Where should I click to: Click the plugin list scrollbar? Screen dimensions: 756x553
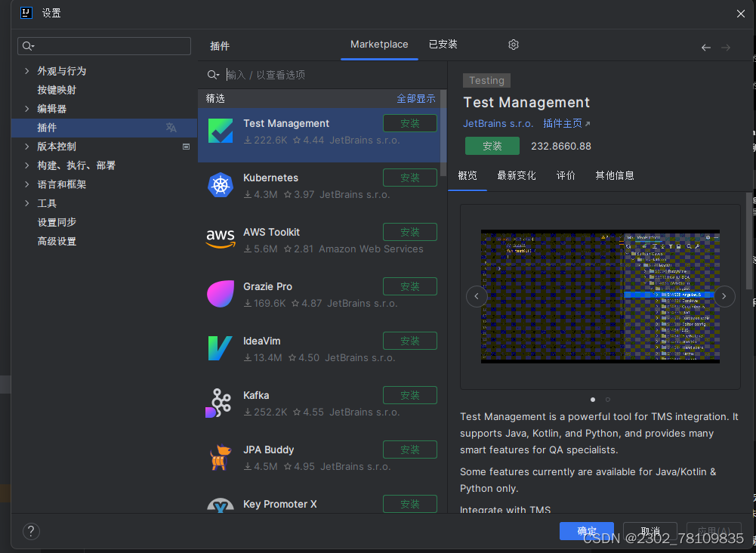[443, 133]
